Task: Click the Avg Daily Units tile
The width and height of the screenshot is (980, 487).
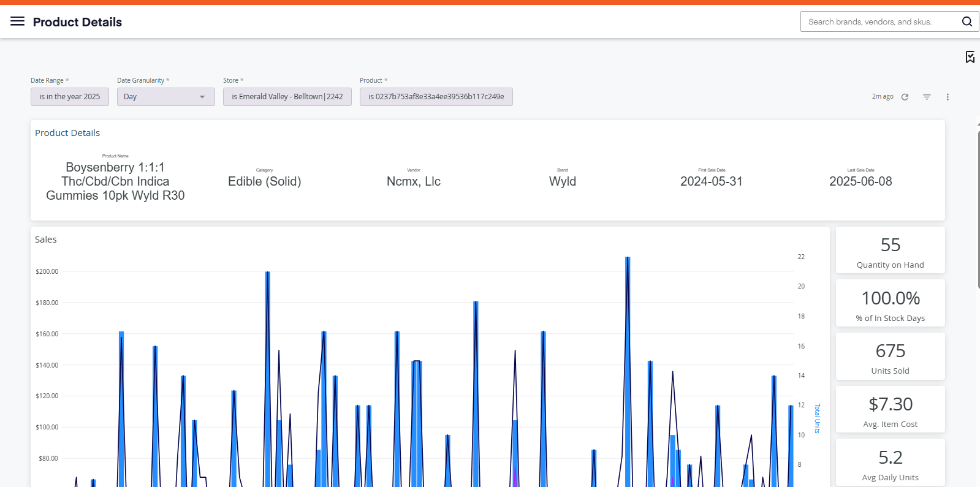Action: 891,462
